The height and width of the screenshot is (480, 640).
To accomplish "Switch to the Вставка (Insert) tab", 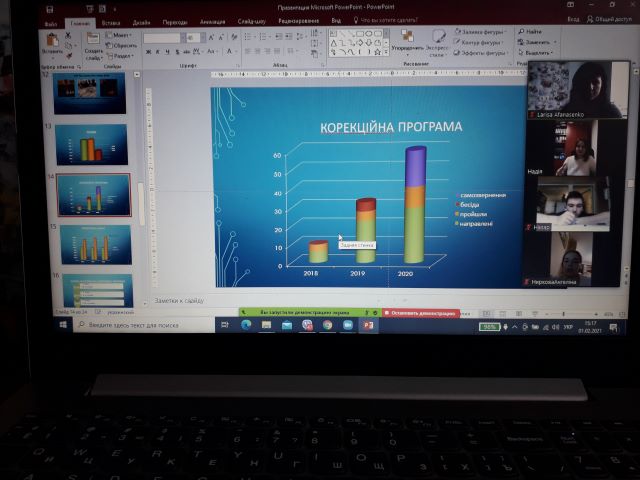I will 110,19.
